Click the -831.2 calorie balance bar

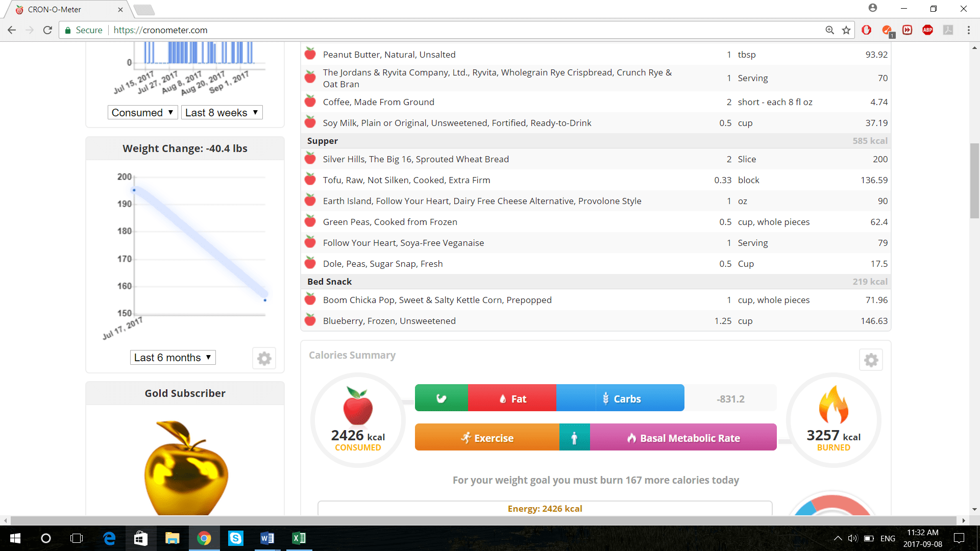click(x=730, y=398)
